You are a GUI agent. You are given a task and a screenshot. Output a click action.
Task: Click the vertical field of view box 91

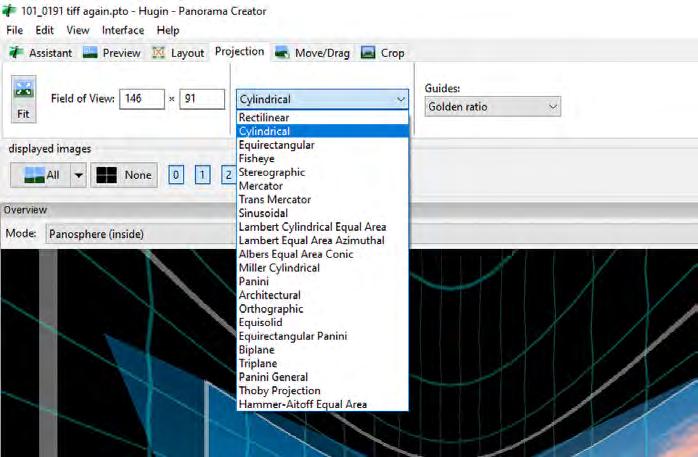pos(202,99)
